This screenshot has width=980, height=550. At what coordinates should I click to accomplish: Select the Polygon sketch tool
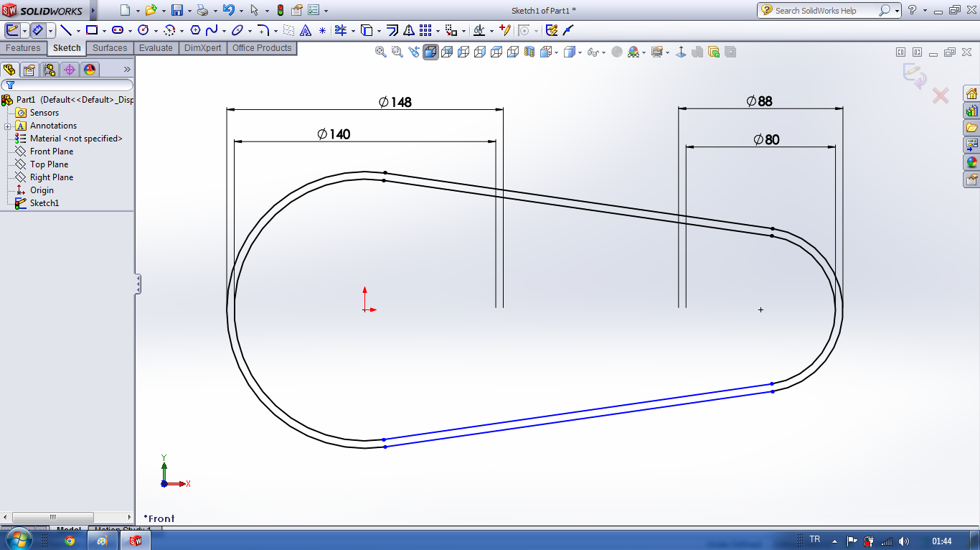pos(194,30)
